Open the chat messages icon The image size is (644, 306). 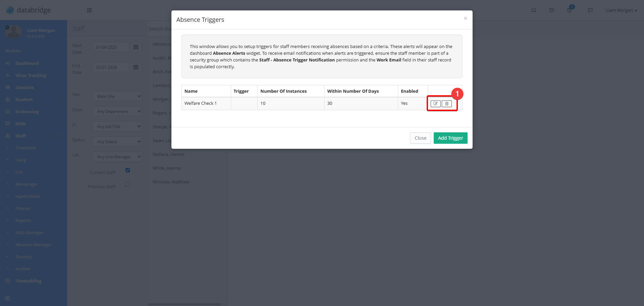tap(590, 10)
